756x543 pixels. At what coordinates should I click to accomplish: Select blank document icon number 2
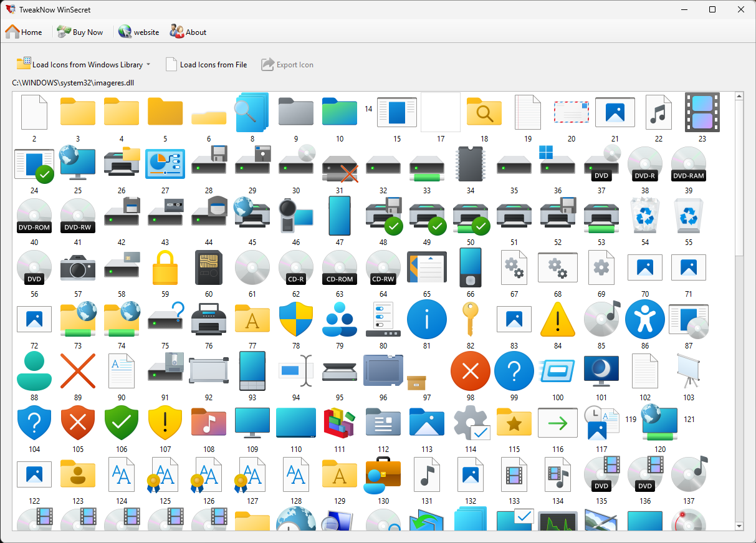(34, 112)
